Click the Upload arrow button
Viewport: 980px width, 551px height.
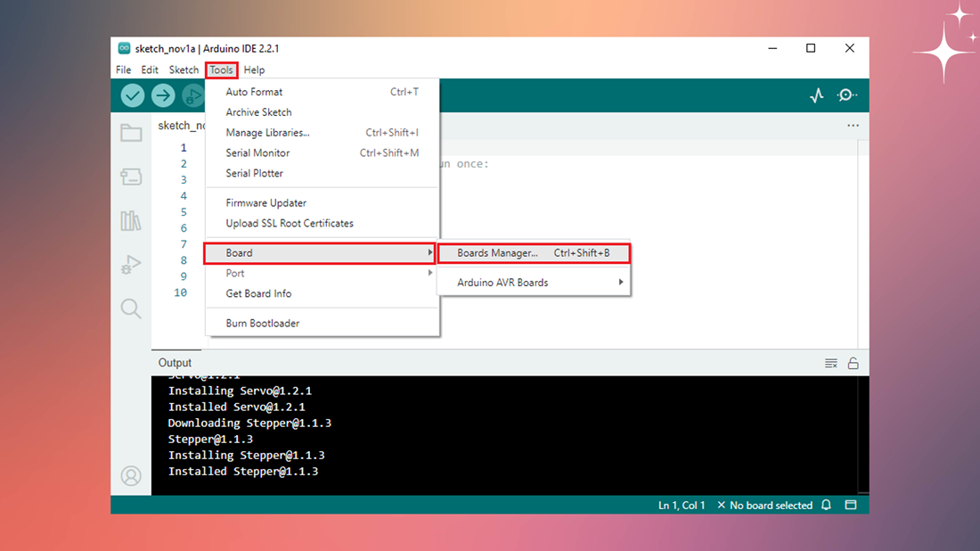[x=163, y=95]
